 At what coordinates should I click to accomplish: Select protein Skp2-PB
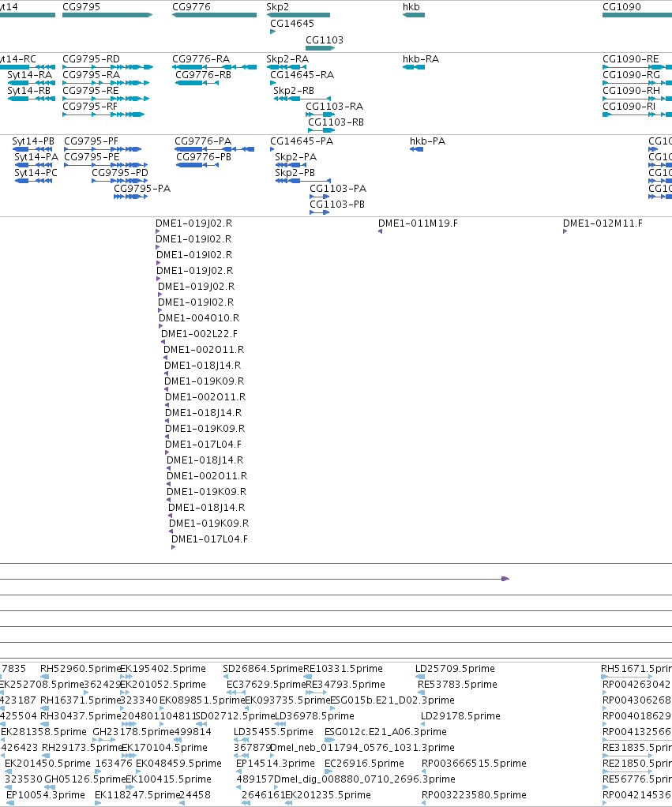pos(295,172)
